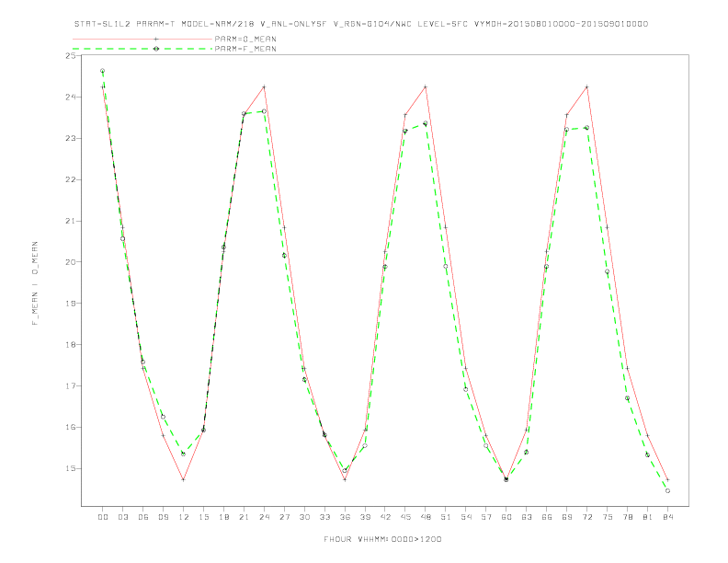
Task: Click x-axis forecast hour label 48
Action: [426, 517]
